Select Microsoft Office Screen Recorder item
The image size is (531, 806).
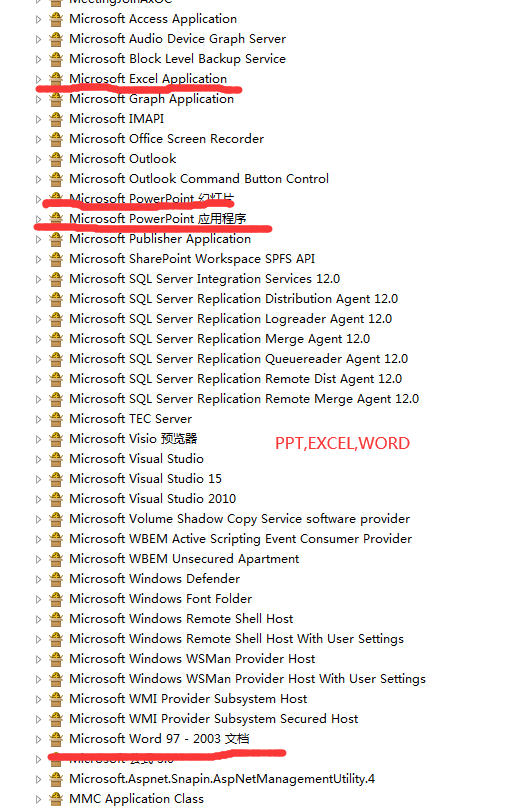click(x=167, y=139)
